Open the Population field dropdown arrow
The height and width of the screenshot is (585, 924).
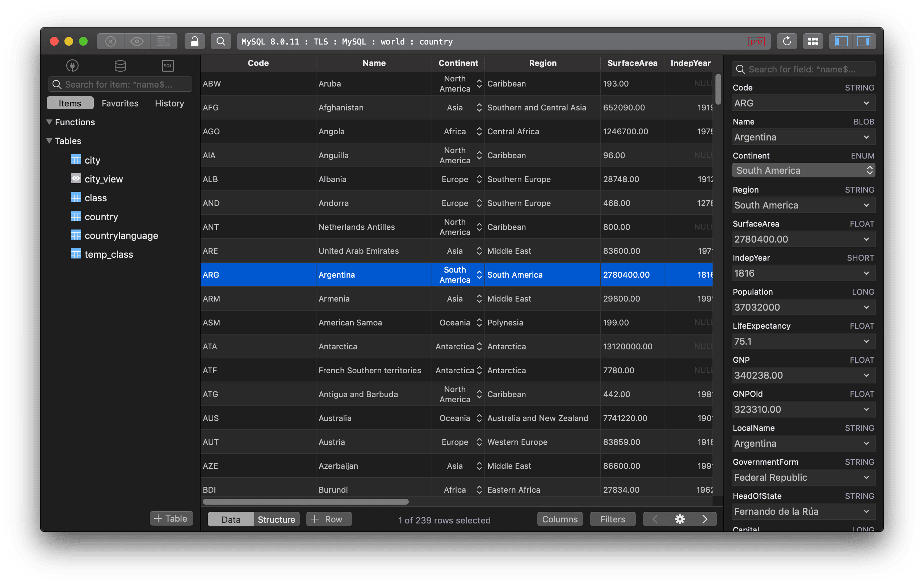[866, 307]
